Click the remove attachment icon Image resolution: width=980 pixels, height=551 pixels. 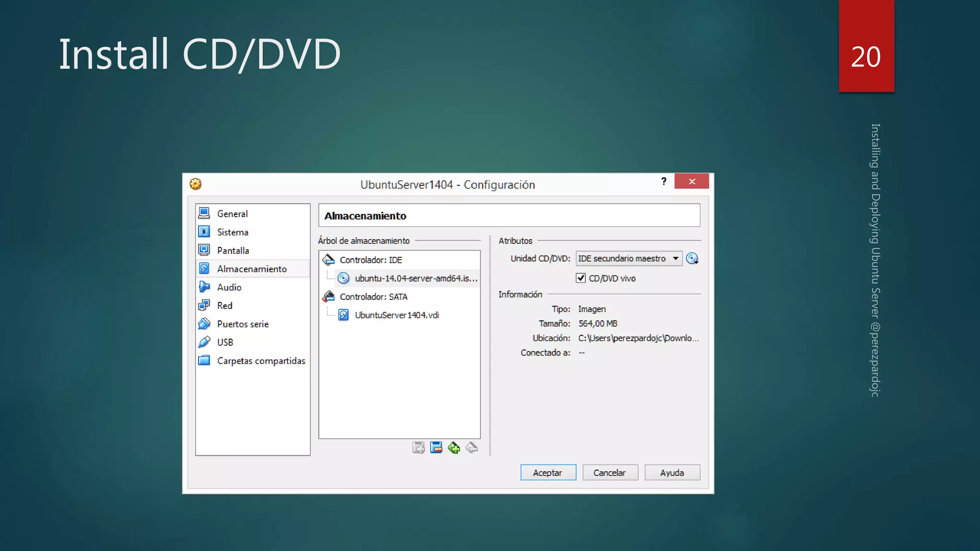coord(471,448)
